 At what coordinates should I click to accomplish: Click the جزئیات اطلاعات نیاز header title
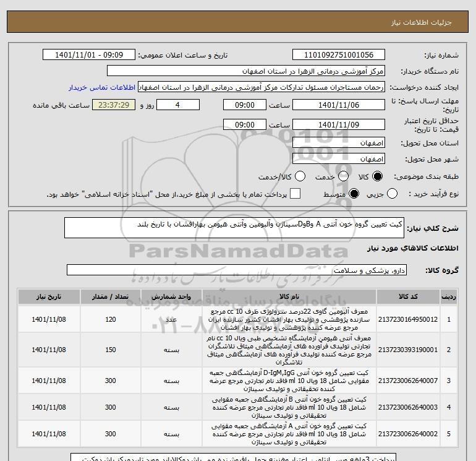[x=422, y=22]
